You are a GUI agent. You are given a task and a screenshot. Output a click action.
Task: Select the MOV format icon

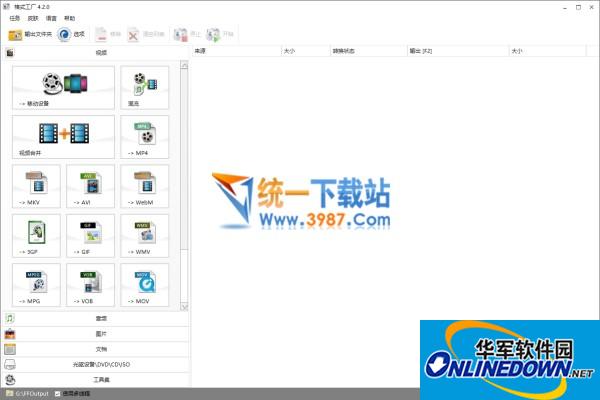145,285
